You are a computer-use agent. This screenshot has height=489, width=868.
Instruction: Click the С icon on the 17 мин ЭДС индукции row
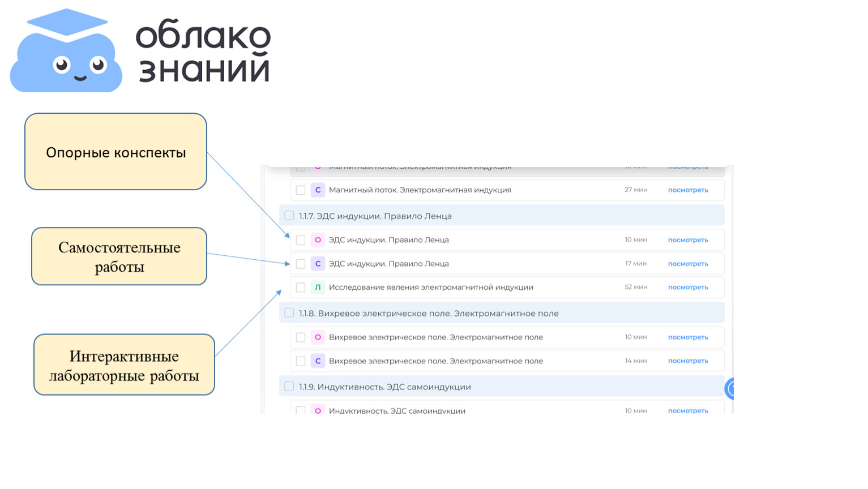(x=318, y=264)
